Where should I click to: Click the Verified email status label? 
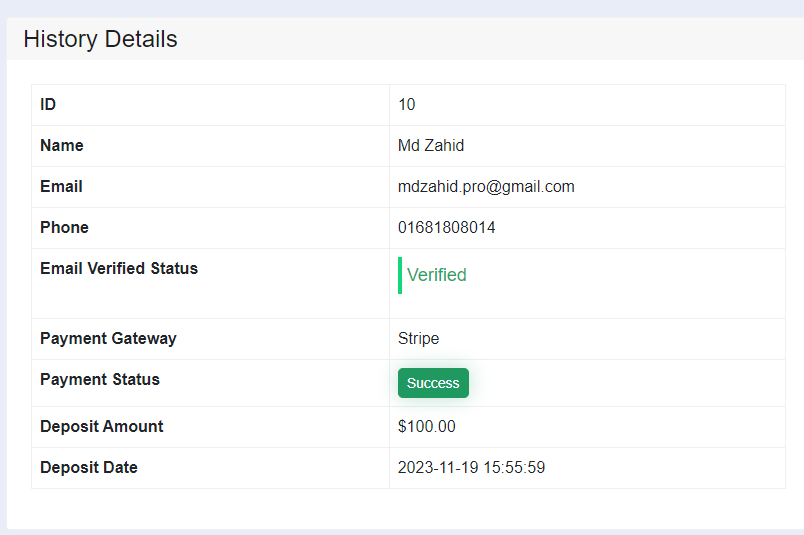pyautogui.click(x=436, y=275)
